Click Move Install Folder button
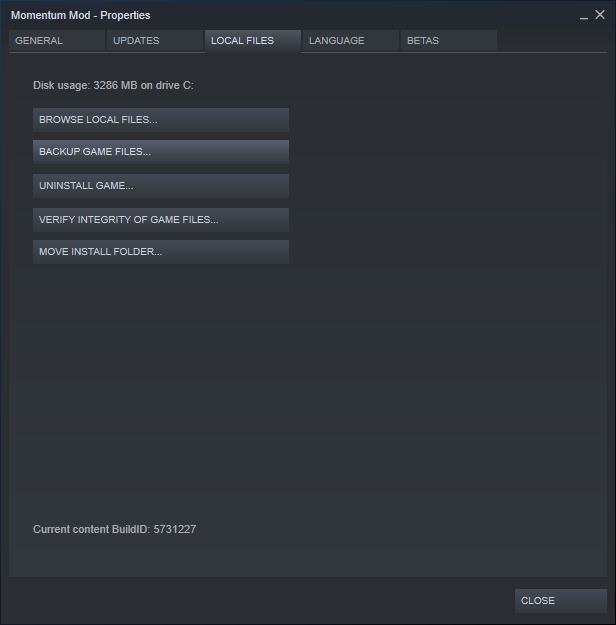 (161, 252)
